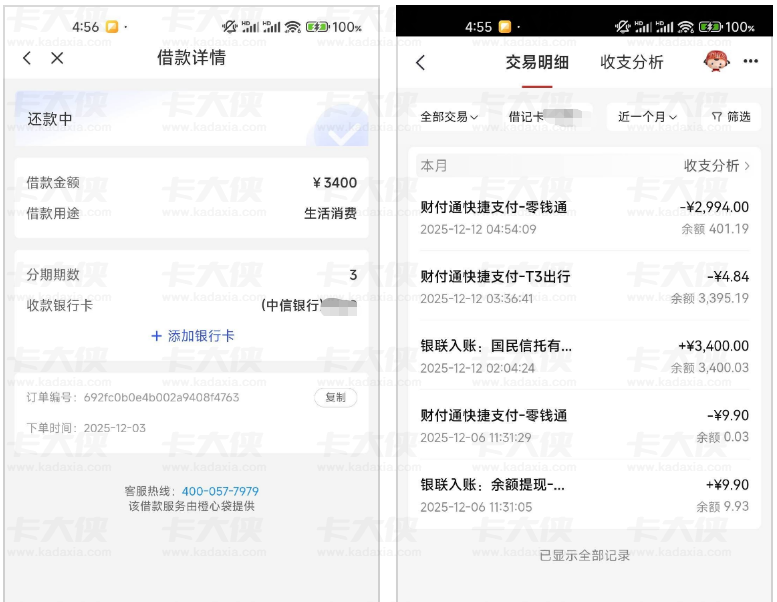This screenshot has height=602, width=777.
Task: Tap the 余额 401.19 balance text
Action: click(x=715, y=228)
